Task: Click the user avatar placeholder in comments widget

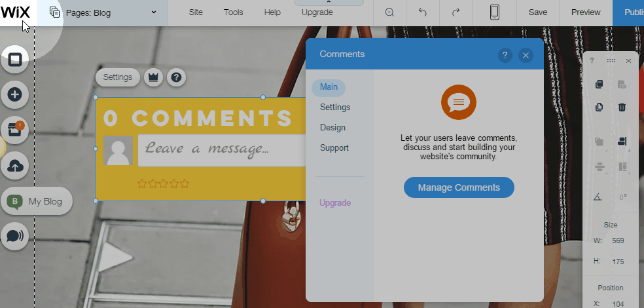Action: pyautogui.click(x=118, y=151)
